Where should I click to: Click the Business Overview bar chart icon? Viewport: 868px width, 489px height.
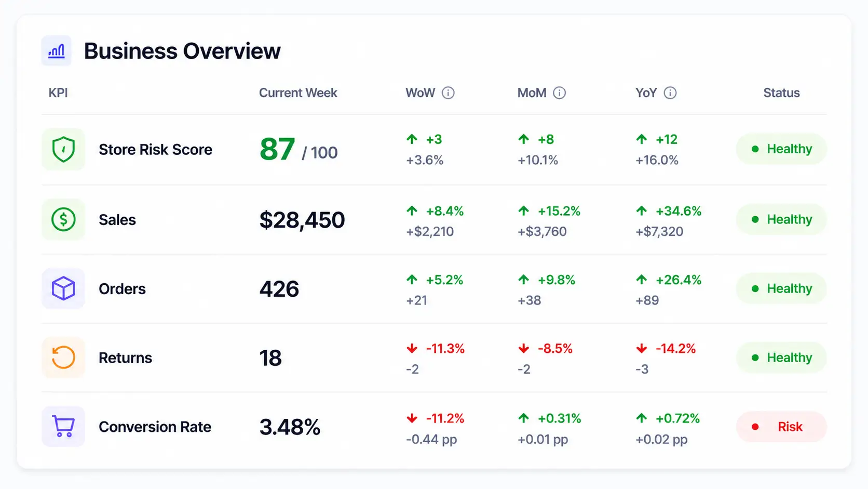pos(56,51)
